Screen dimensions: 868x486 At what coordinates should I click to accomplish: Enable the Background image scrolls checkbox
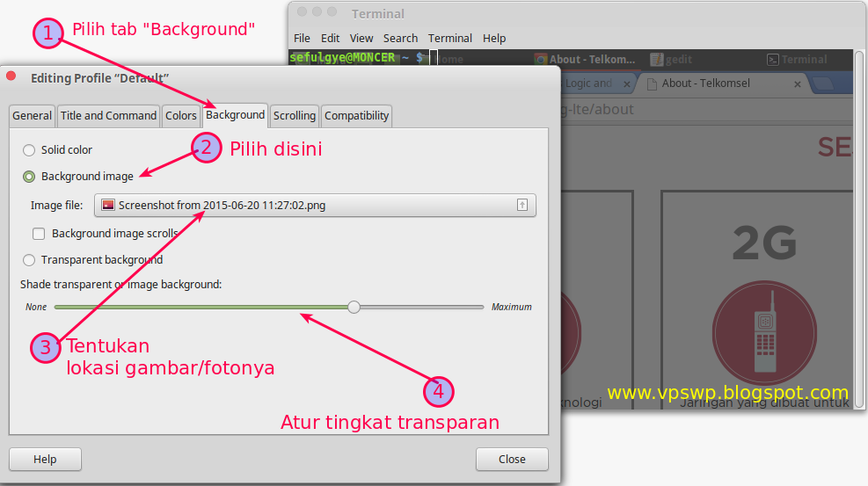click(39, 234)
